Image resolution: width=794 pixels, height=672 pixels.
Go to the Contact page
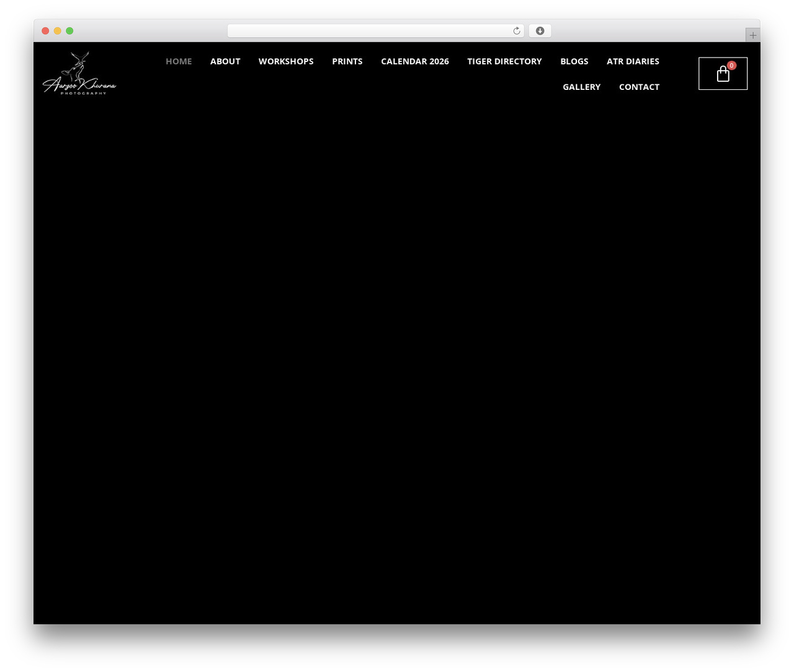(x=639, y=87)
